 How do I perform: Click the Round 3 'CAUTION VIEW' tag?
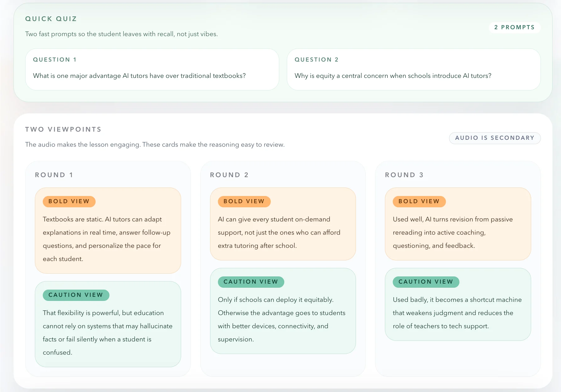426,282
